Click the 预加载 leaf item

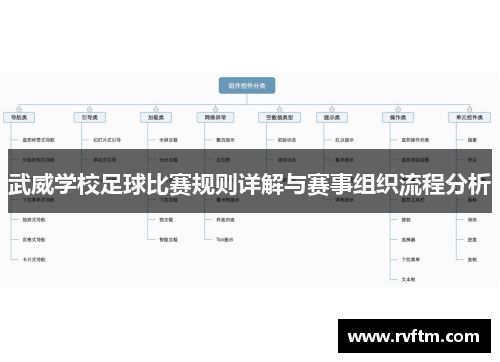click(x=166, y=220)
